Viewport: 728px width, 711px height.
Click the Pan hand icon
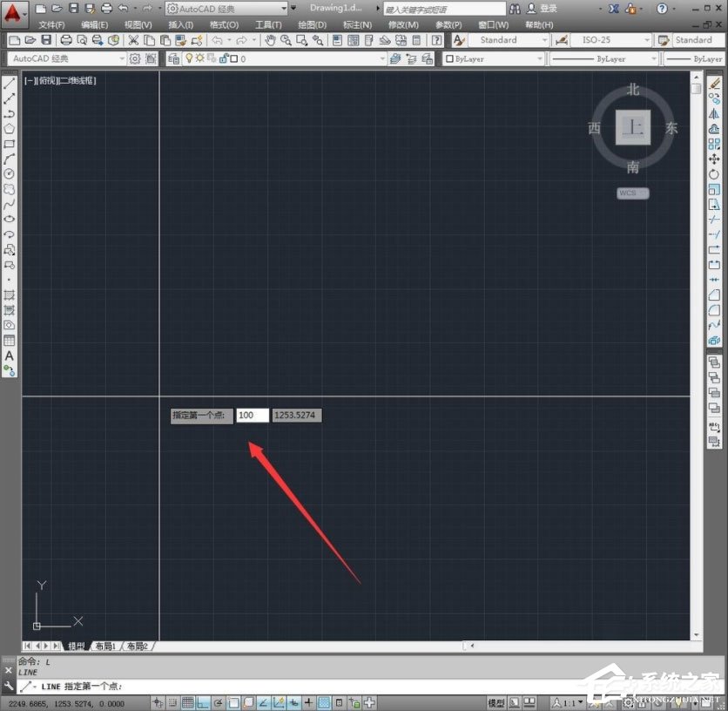coord(270,40)
